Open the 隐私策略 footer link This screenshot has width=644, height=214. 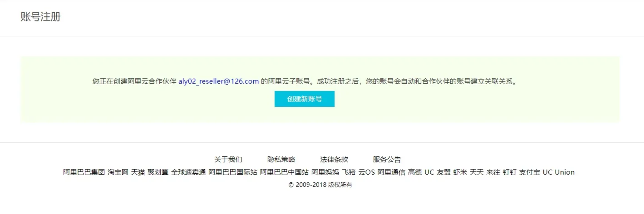pos(281,159)
